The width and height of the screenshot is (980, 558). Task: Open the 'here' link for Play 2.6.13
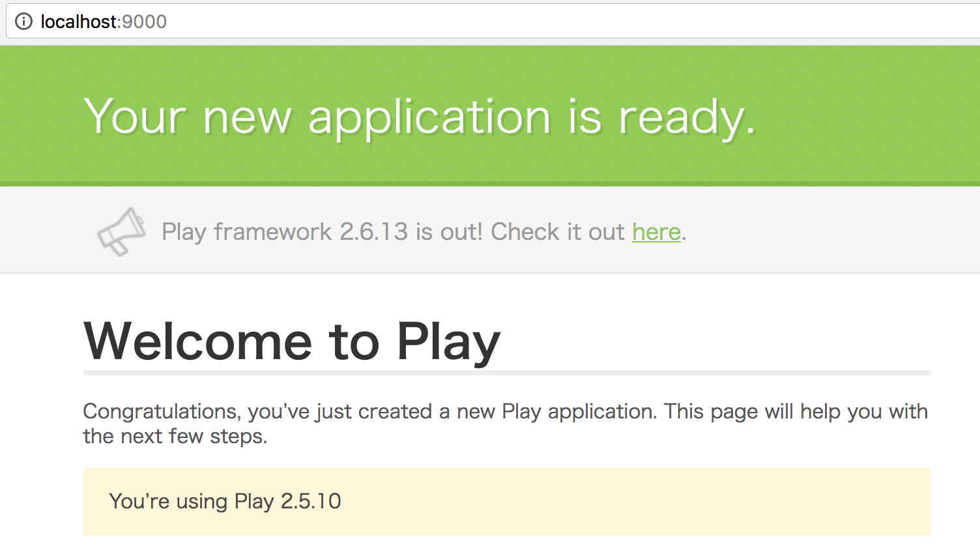pyautogui.click(x=656, y=232)
